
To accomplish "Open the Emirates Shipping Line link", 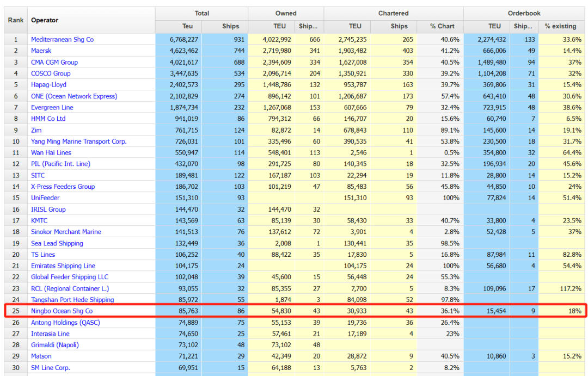I will [63, 266].
